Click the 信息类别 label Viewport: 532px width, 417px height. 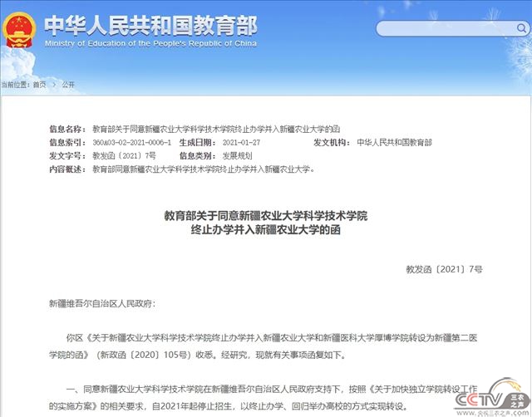198,156
